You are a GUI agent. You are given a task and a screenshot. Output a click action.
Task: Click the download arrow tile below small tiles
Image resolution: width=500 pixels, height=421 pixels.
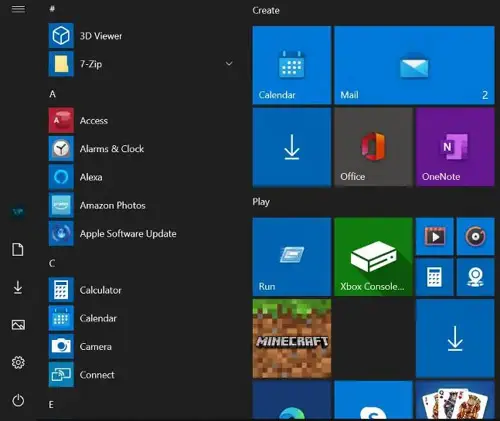(x=455, y=338)
